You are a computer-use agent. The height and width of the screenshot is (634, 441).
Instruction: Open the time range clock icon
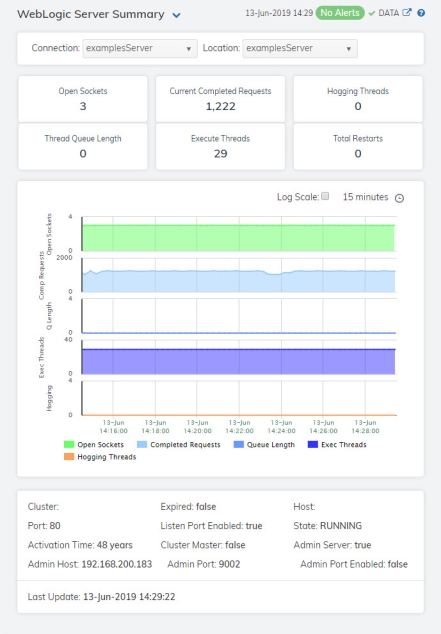399,198
